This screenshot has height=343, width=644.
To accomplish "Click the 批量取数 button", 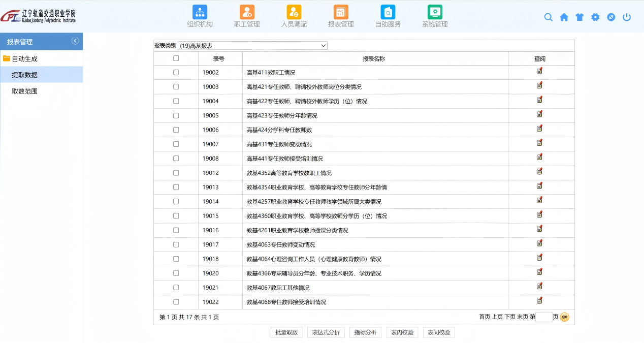I will click(x=286, y=332).
